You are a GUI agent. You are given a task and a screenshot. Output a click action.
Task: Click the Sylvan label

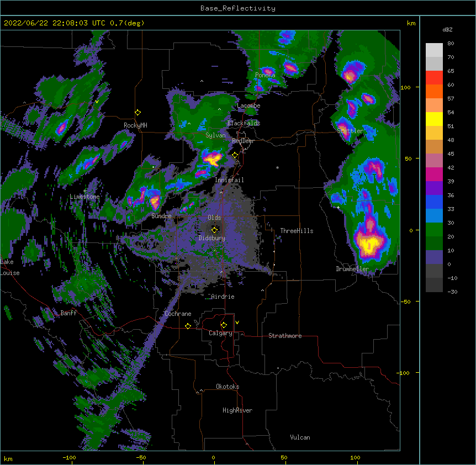coord(215,135)
